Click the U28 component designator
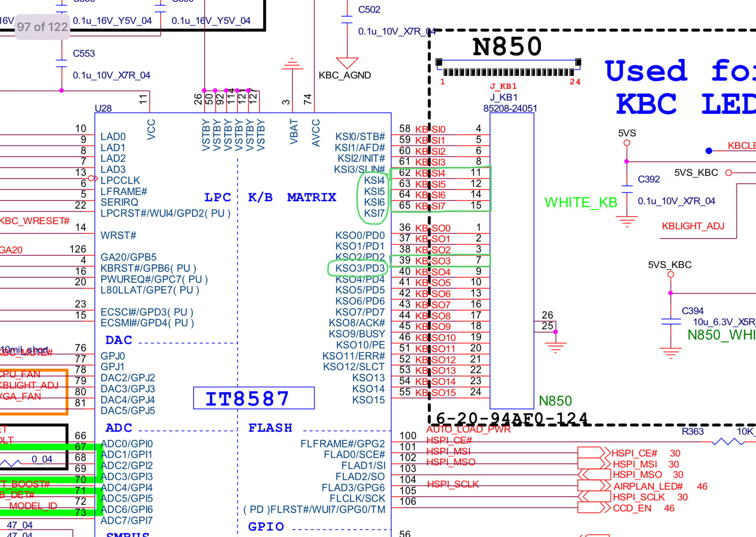 click(103, 108)
